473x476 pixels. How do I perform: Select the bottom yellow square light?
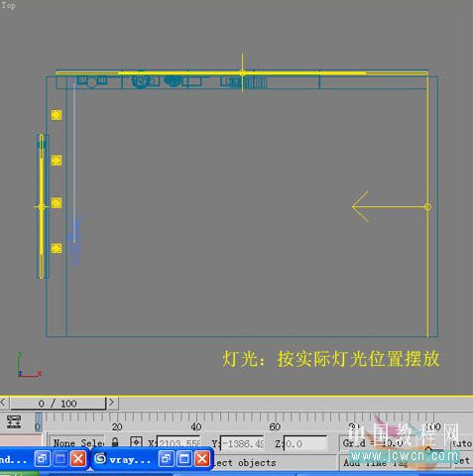(x=57, y=248)
